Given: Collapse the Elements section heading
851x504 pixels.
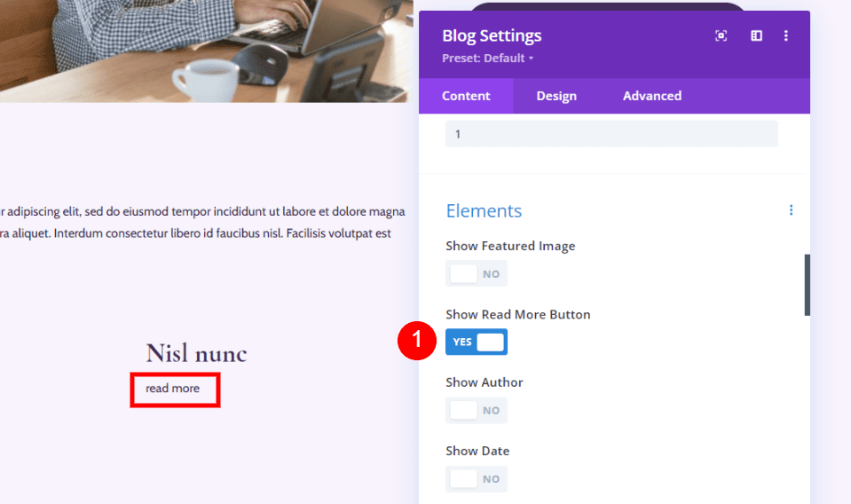Looking at the screenshot, I should point(484,211).
